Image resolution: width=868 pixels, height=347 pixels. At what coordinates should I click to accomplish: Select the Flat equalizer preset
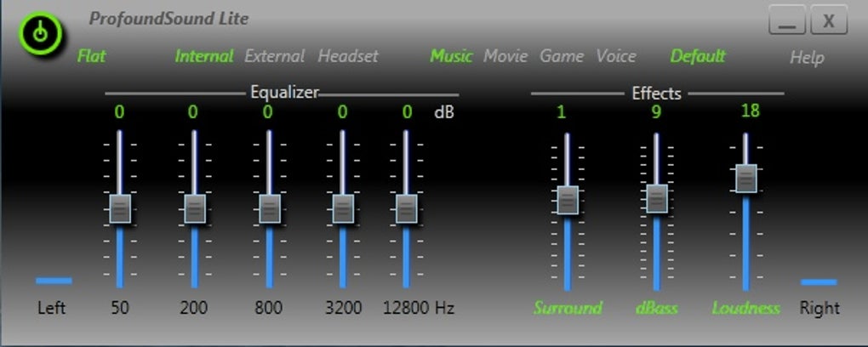(x=91, y=56)
